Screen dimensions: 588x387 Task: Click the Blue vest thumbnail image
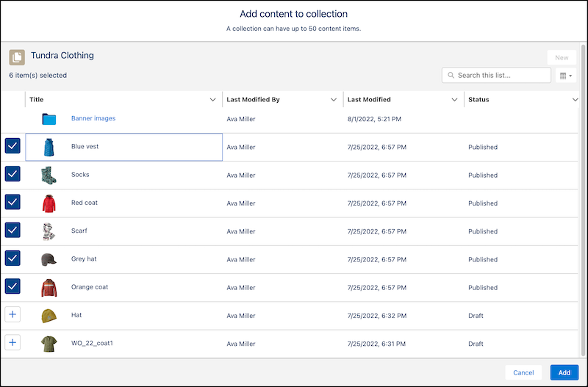pyautogui.click(x=49, y=147)
